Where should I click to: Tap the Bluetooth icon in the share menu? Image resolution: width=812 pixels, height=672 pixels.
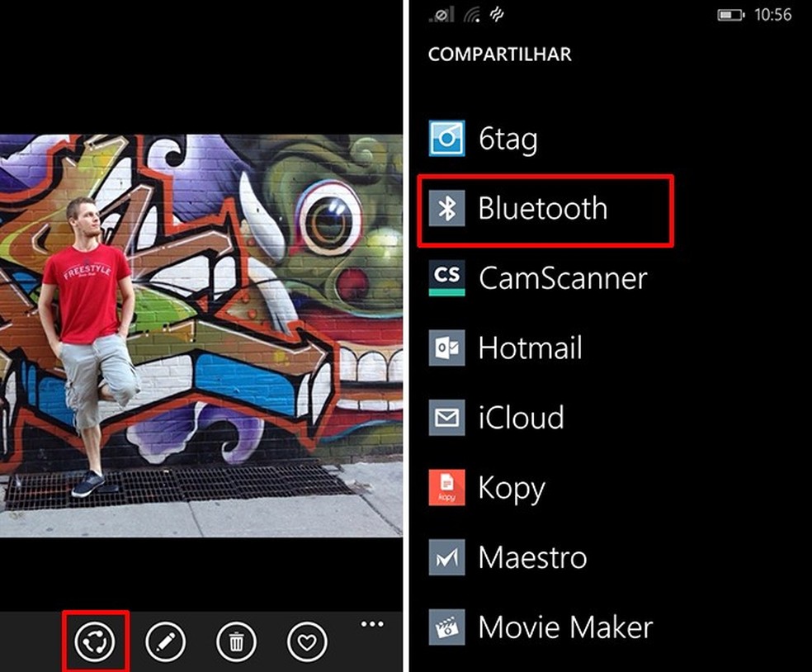tap(446, 209)
